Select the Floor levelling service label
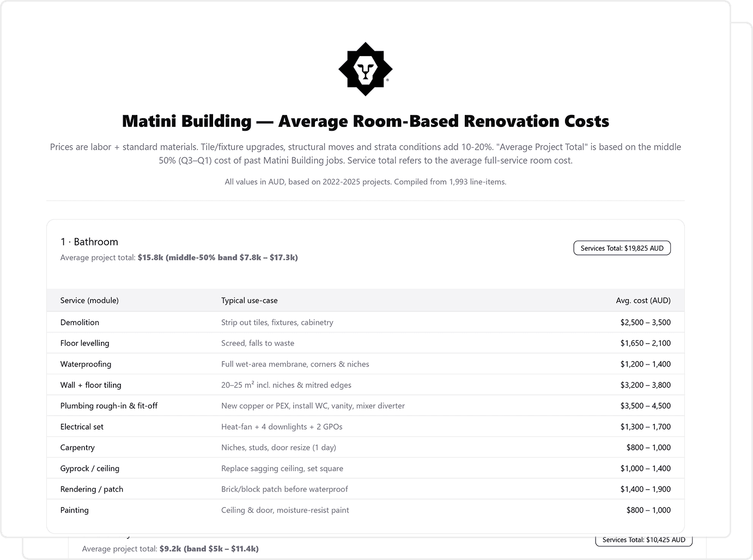This screenshot has height=560, width=753. 85,343
